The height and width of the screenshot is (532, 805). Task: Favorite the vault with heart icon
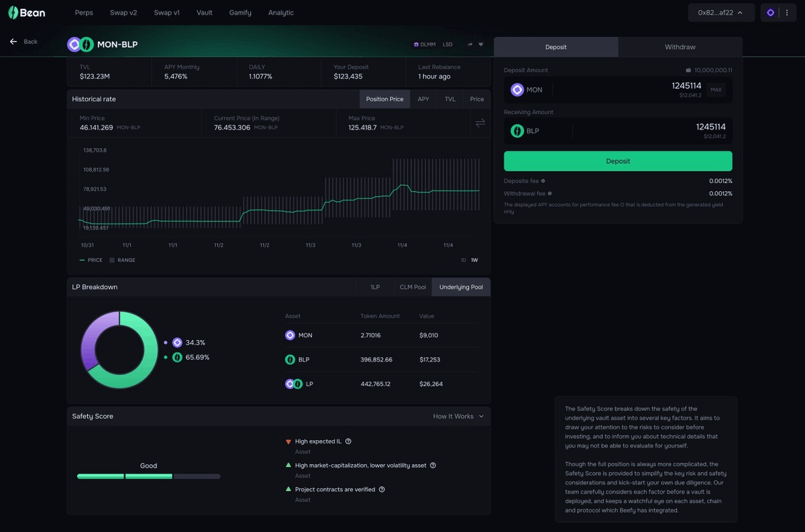(x=481, y=44)
